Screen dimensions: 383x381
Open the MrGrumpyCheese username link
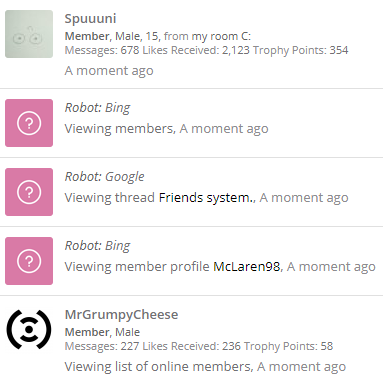(x=121, y=315)
